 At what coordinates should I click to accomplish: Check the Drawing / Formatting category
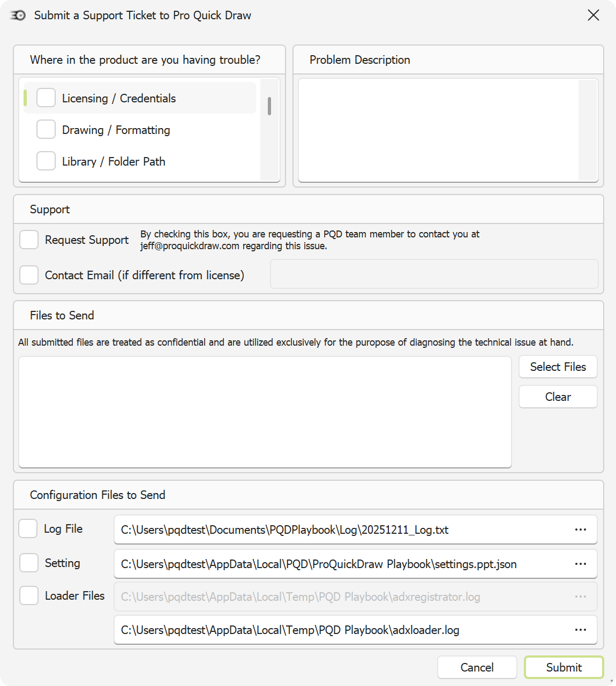point(46,129)
